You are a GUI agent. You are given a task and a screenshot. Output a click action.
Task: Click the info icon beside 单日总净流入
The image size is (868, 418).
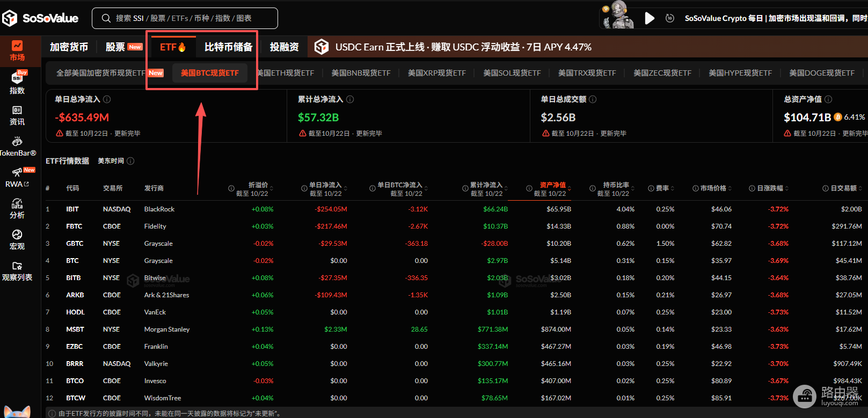coord(107,99)
